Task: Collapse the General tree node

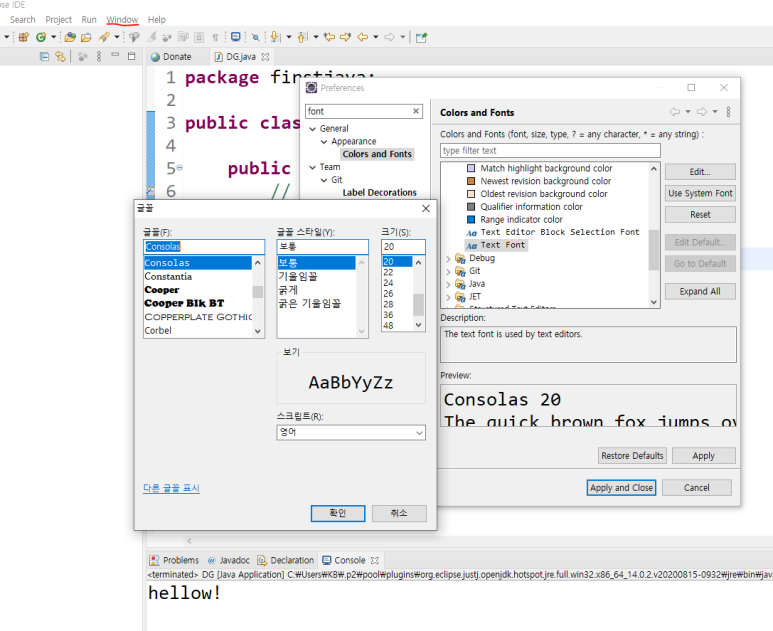Action: pyautogui.click(x=313, y=129)
